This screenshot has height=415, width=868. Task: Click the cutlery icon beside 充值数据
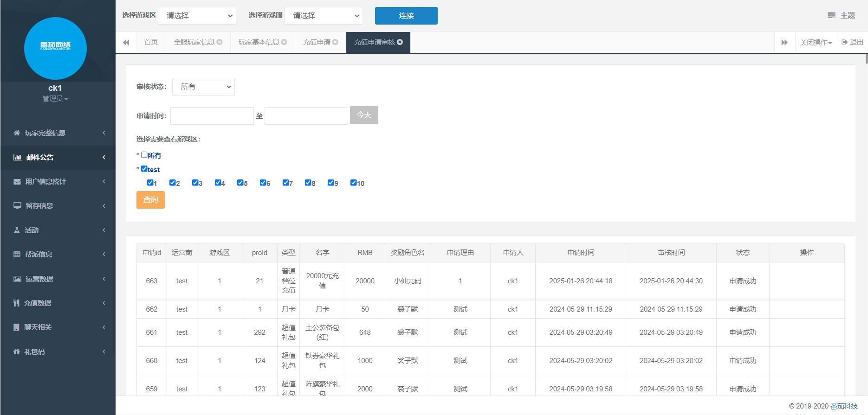pyautogui.click(x=17, y=303)
